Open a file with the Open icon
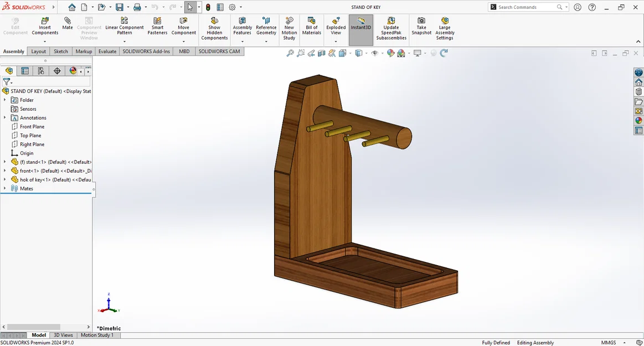This screenshot has width=644, height=346. coord(101,7)
